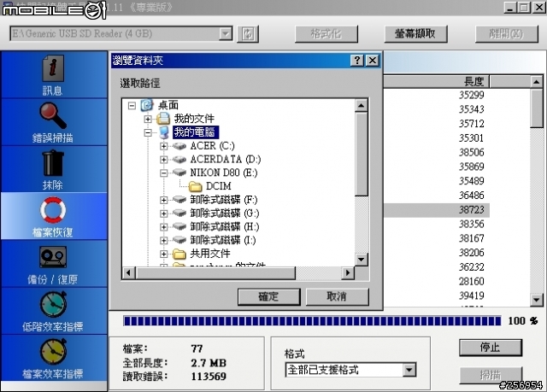Select the 錯誤掃描 magnifier icon
The image size is (547, 392).
(53, 115)
